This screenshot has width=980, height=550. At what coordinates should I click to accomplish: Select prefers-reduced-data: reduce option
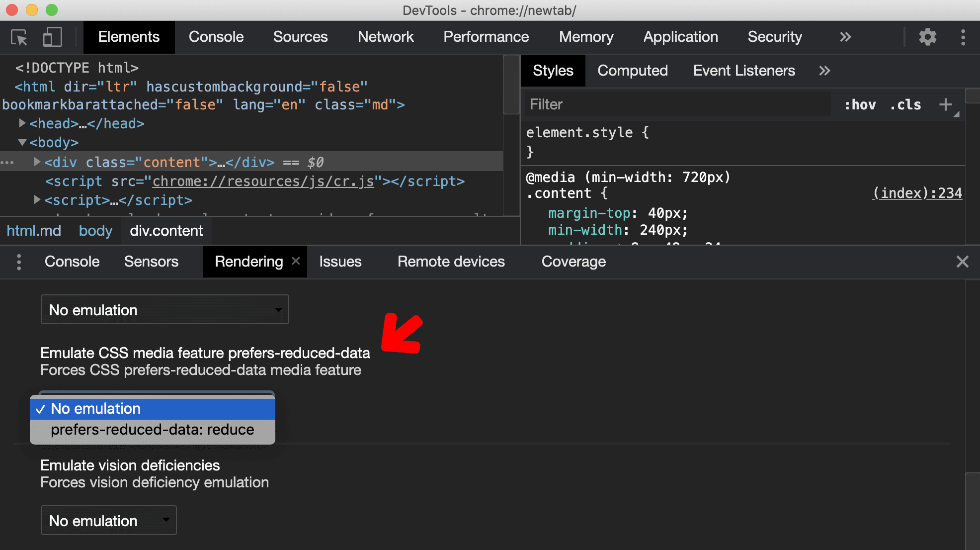[152, 430]
